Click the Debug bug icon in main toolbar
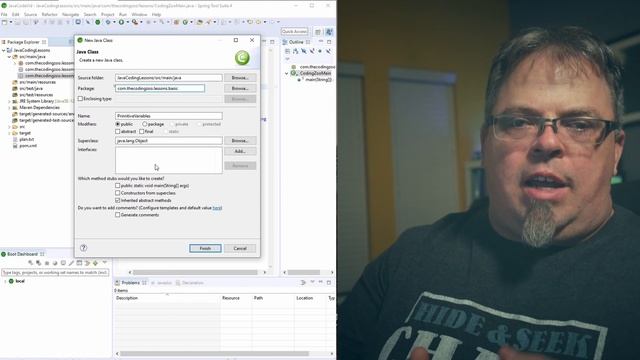 click(x=108, y=22)
